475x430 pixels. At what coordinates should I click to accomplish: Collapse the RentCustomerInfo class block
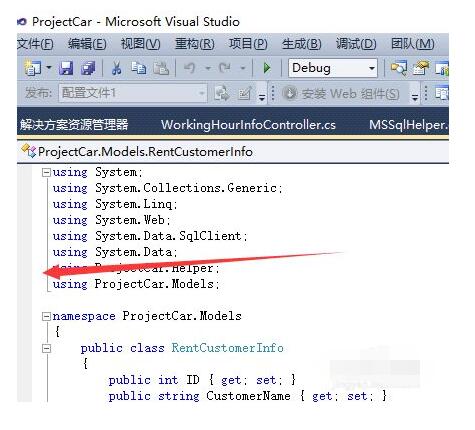tap(46, 348)
